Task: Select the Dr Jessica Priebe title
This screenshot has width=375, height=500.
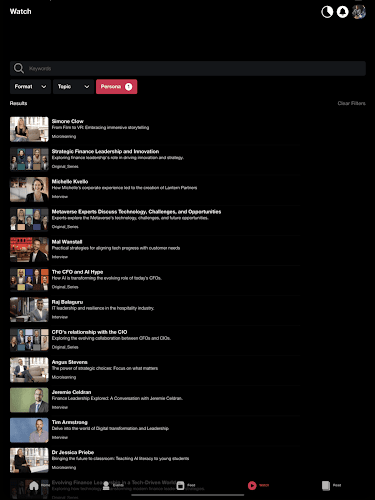Action: 73,452
